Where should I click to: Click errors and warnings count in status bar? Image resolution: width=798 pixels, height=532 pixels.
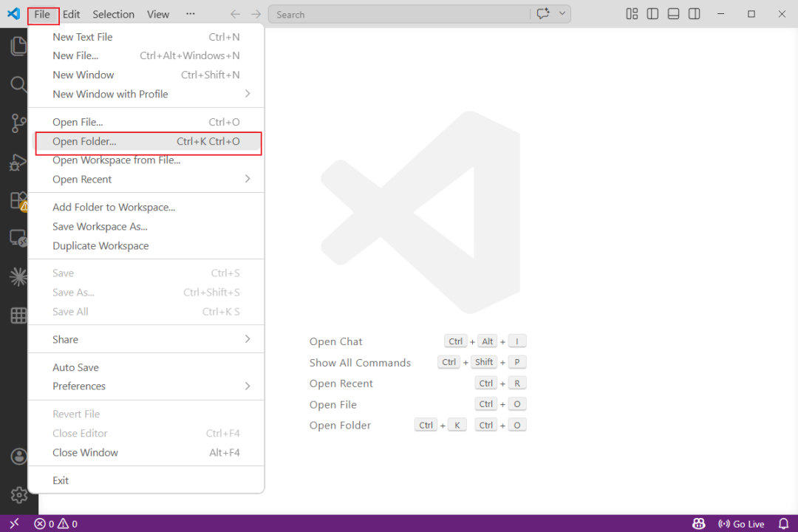click(x=56, y=523)
